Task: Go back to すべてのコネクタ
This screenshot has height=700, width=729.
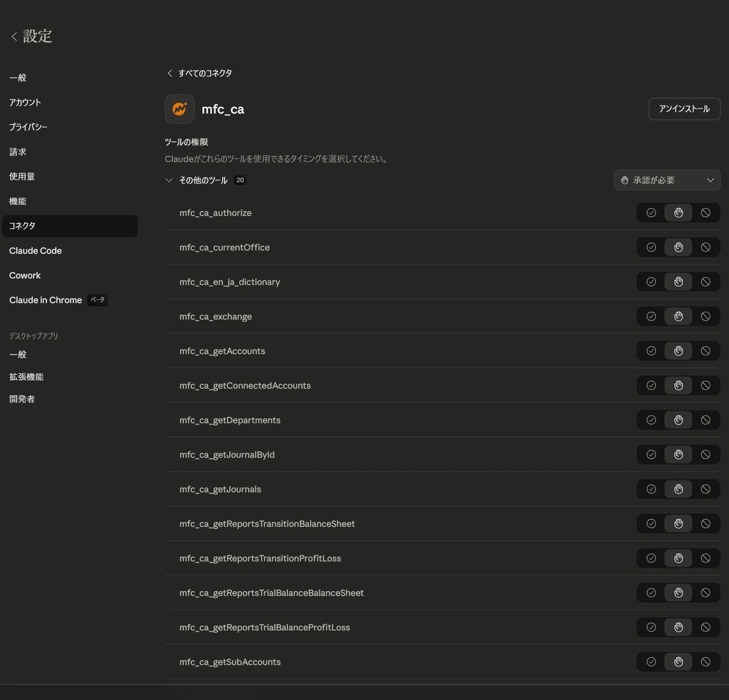Action: [199, 73]
